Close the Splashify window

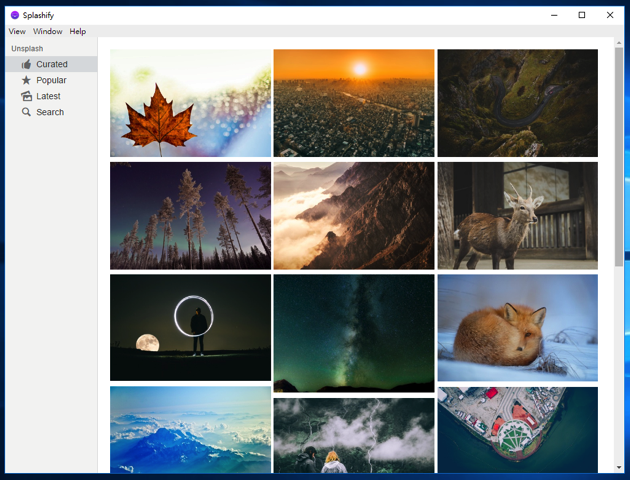(x=610, y=15)
